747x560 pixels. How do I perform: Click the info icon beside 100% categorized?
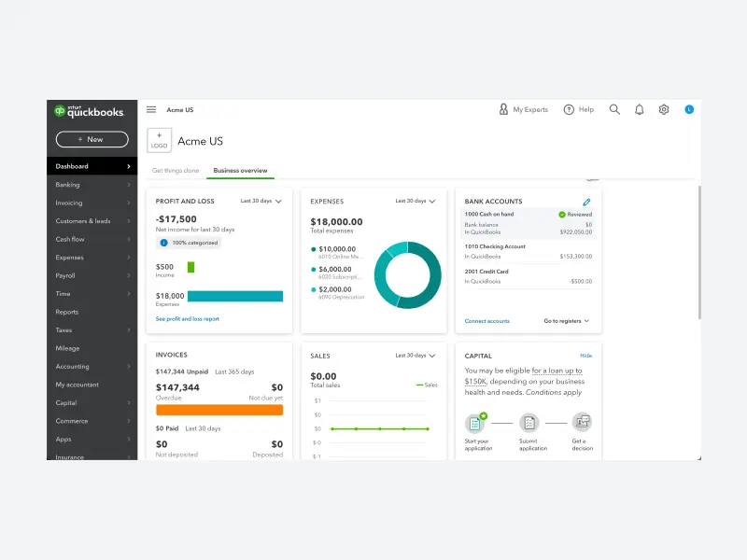tap(164, 243)
